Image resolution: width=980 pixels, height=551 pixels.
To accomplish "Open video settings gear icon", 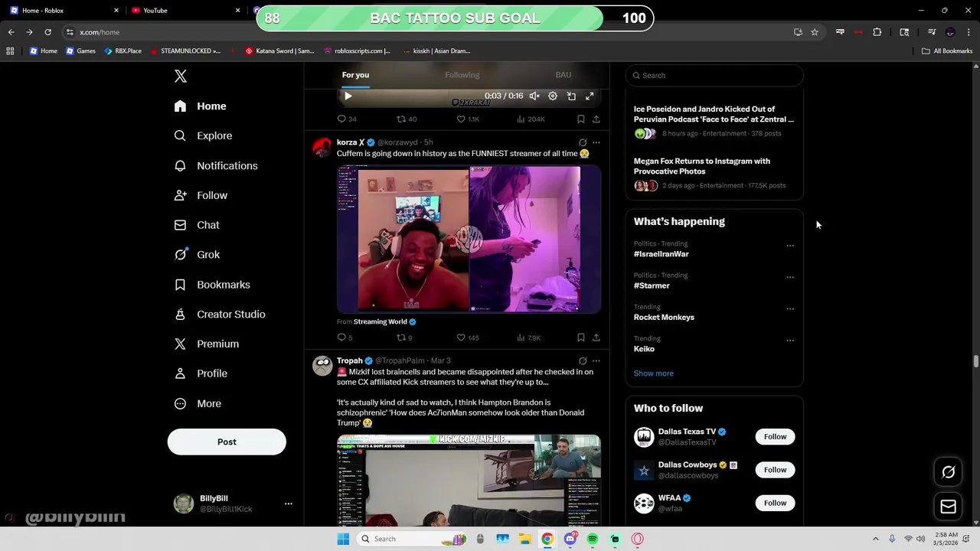I will pyautogui.click(x=553, y=96).
